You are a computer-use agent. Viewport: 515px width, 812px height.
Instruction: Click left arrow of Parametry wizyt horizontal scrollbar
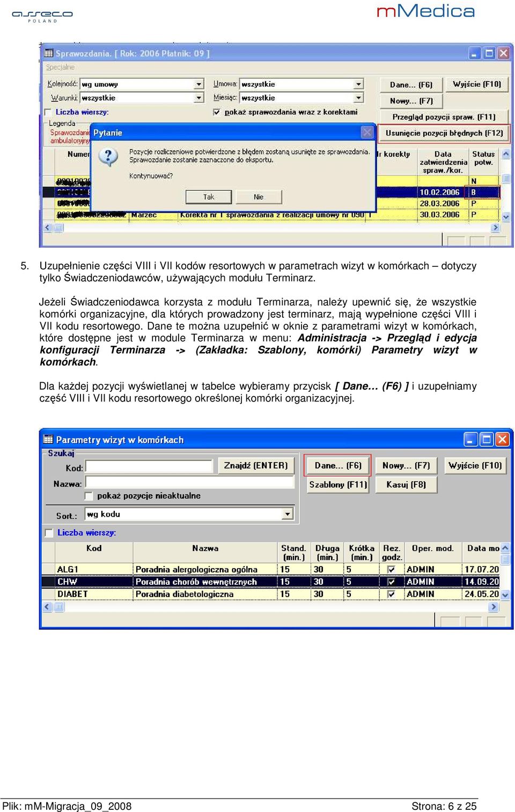coord(48,607)
